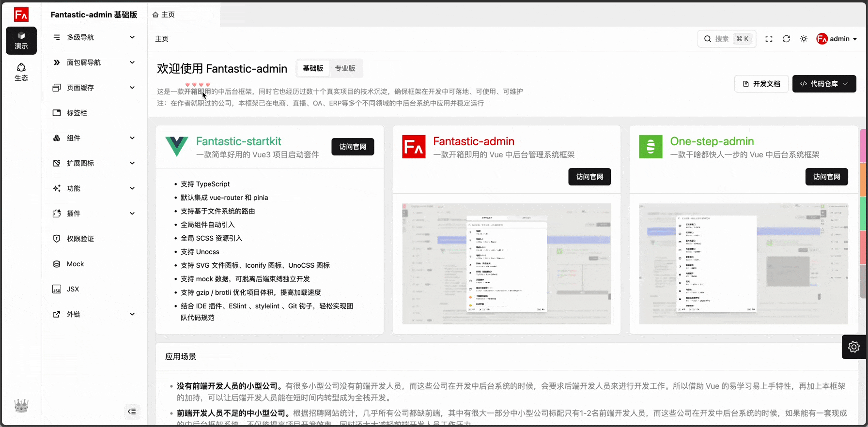868x427 pixels.
Task: Click the crown icon at bottom left
Action: pyautogui.click(x=21, y=406)
